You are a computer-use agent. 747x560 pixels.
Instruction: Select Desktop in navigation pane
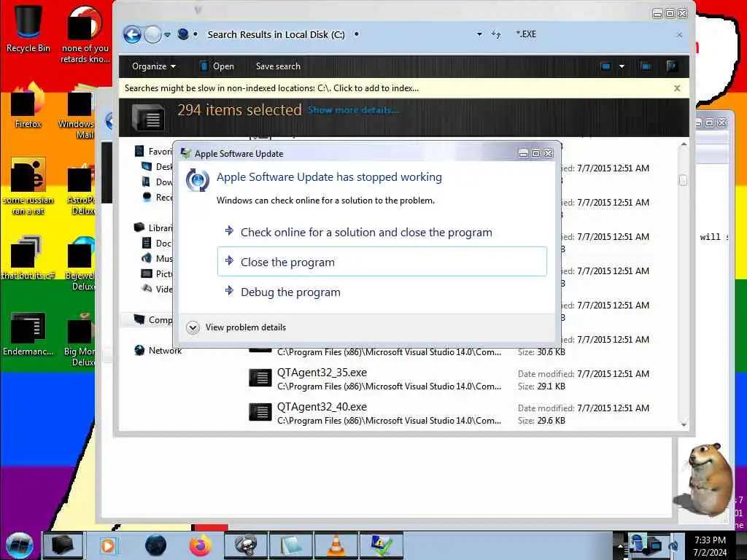click(x=158, y=167)
